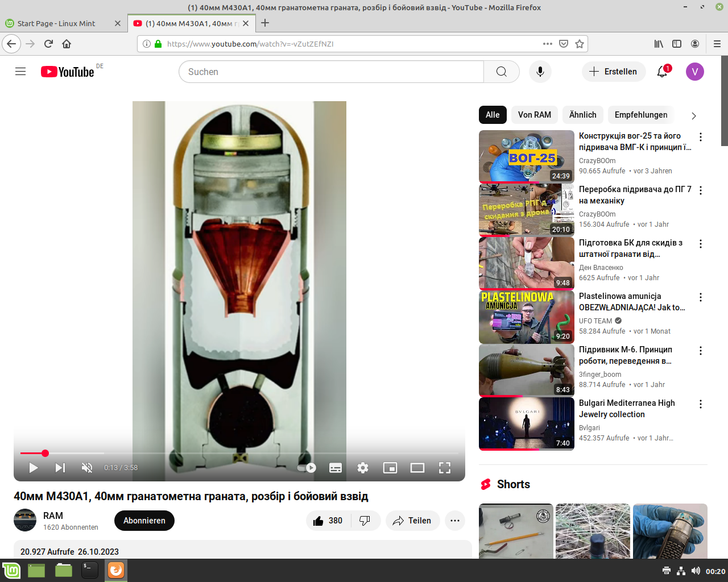Like the video with 380 likes
Screen dimensions: 728x582
click(x=328, y=521)
